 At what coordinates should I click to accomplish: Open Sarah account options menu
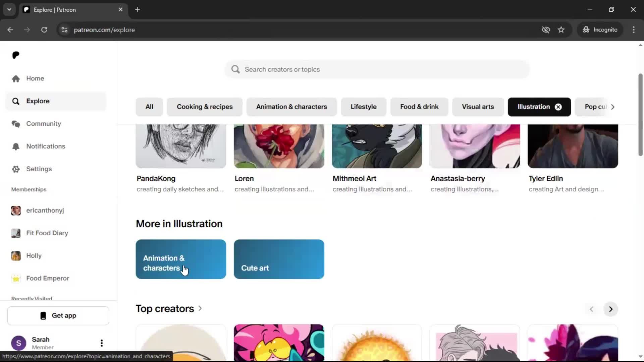click(x=102, y=343)
